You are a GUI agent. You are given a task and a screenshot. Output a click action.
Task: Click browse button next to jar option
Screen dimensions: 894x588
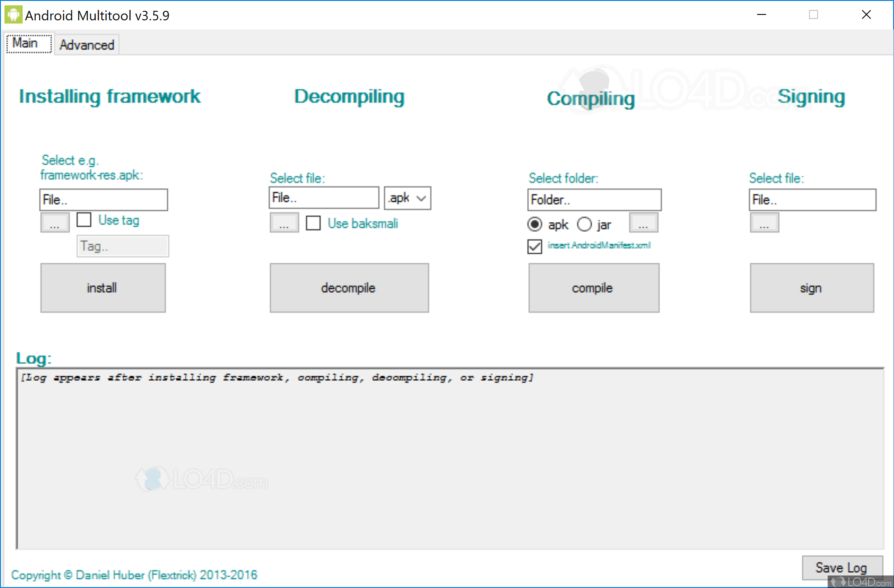click(x=643, y=223)
